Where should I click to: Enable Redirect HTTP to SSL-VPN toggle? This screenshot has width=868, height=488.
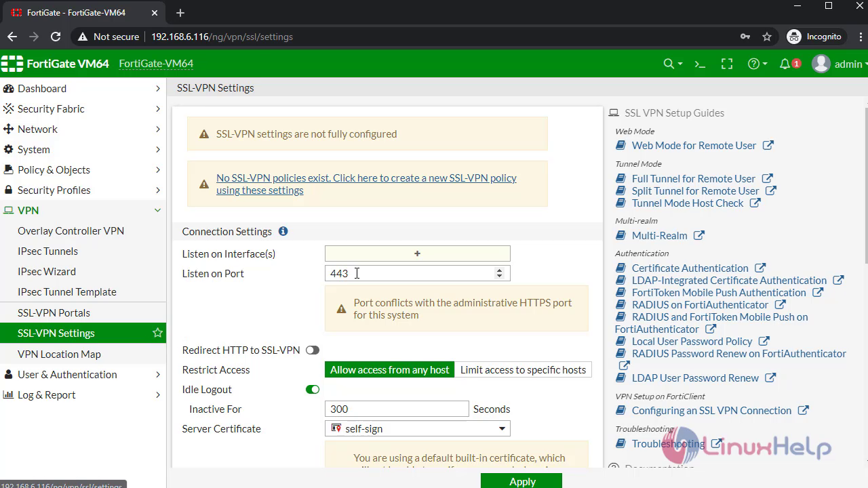point(312,350)
